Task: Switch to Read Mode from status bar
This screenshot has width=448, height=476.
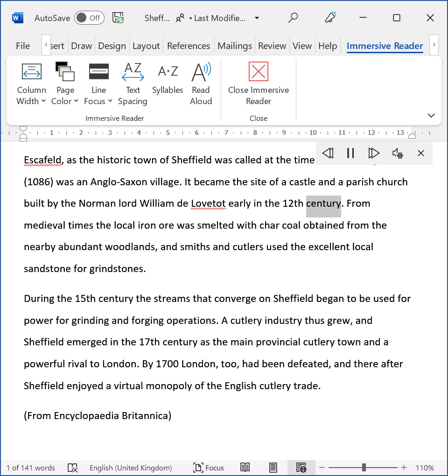Action: [245, 467]
